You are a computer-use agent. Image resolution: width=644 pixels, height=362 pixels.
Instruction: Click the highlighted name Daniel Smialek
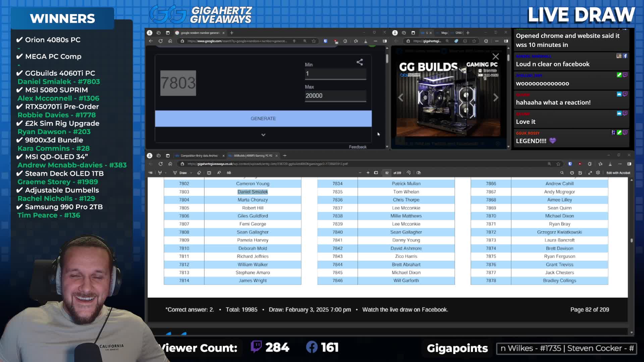tap(253, 192)
